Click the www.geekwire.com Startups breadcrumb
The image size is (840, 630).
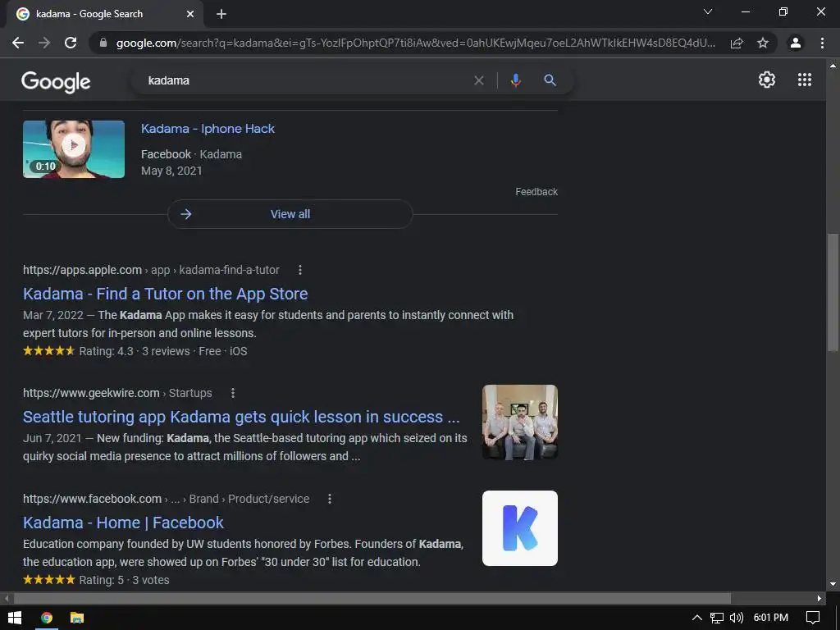pyautogui.click(x=117, y=393)
